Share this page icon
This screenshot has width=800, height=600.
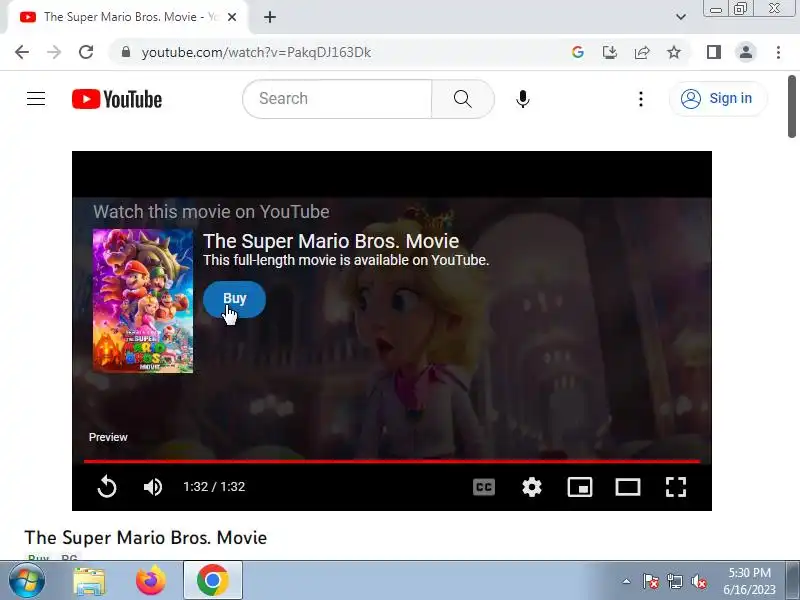point(642,52)
